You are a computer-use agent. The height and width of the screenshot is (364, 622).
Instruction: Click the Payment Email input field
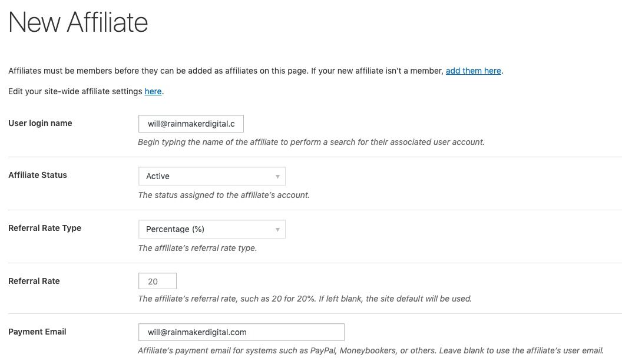(x=241, y=332)
